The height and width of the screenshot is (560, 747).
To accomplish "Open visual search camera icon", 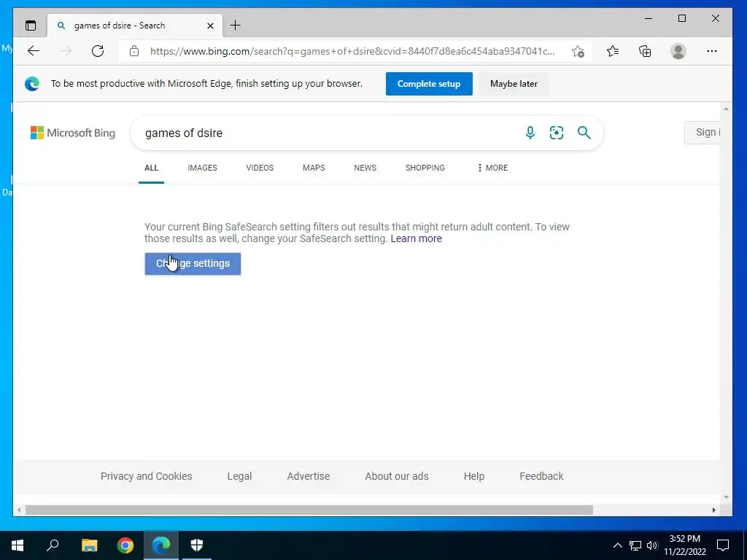I will click(557, 133).
